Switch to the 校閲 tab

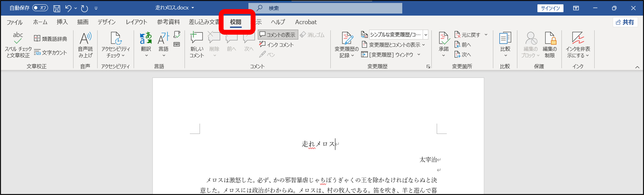236,22
